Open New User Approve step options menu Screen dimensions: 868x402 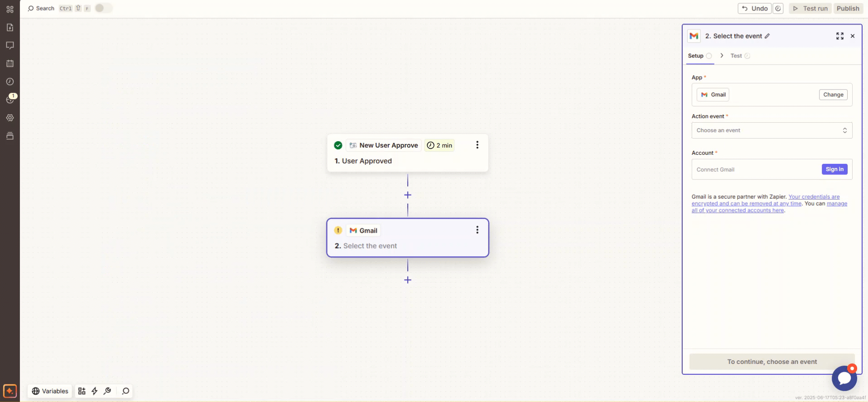pyautogui.click(x=477, y=145)
